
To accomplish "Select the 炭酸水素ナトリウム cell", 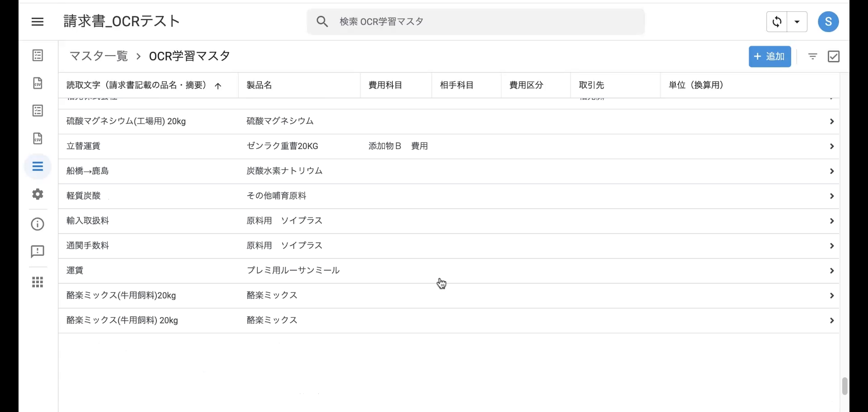I will pyautogui.click(x=284, y=171).
